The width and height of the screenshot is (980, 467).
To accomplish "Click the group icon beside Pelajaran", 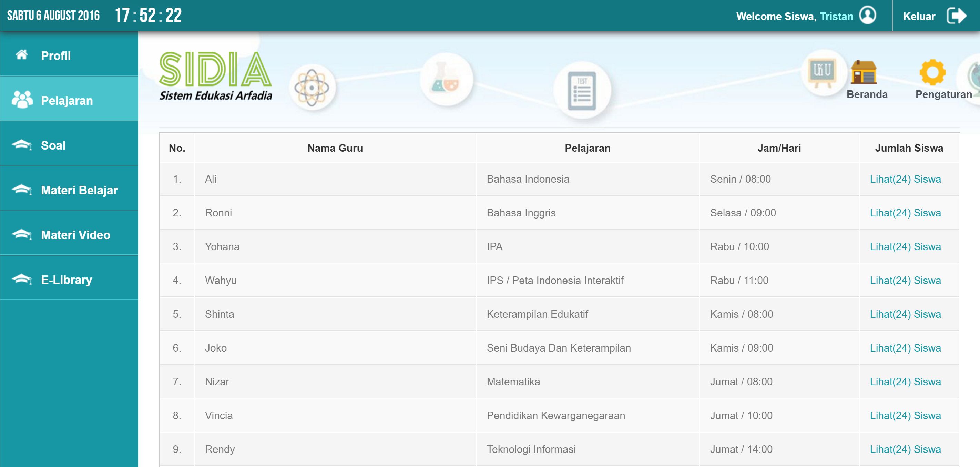I will [x=22, y=100].
